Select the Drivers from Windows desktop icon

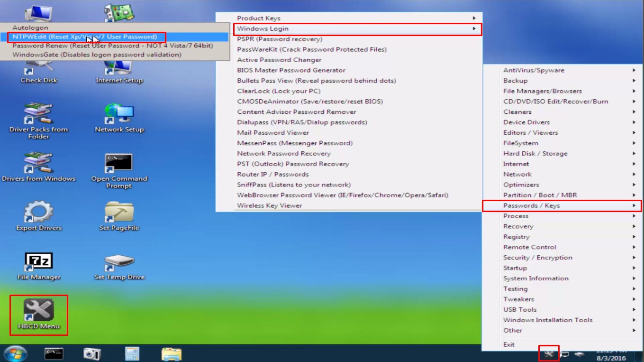[x=39, y=167]
